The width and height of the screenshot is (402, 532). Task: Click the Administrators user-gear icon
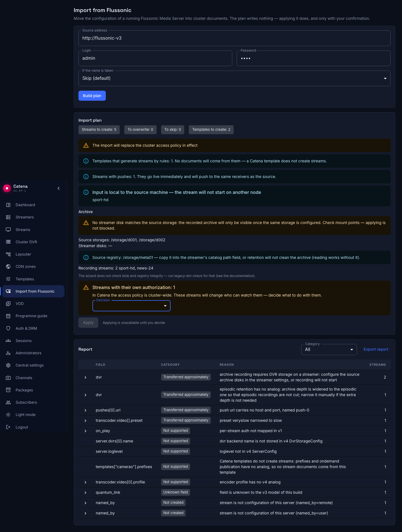(x=8, y=353)
